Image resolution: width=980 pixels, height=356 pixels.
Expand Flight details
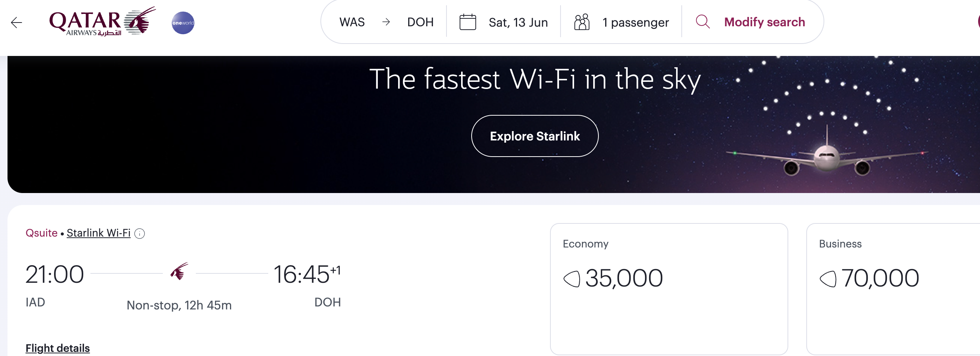pyautogui.click(x=57, y=348)
